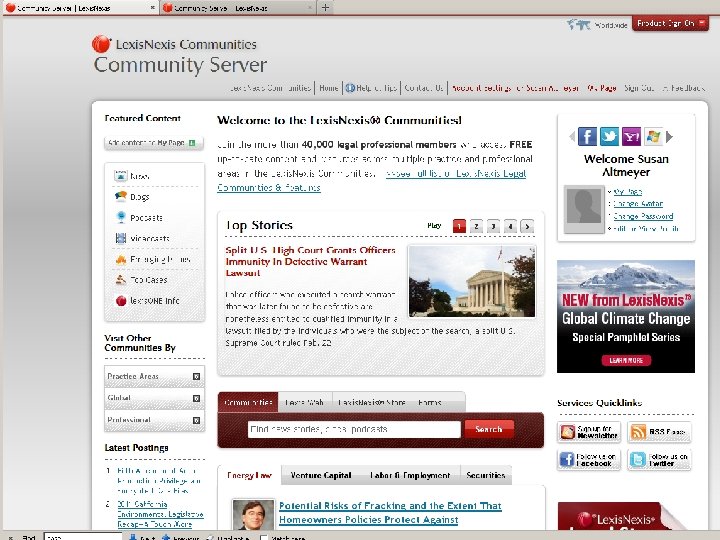Click the right arrow beside the share icons
Screen dimensions: 720x540
[x=669, y=136]
